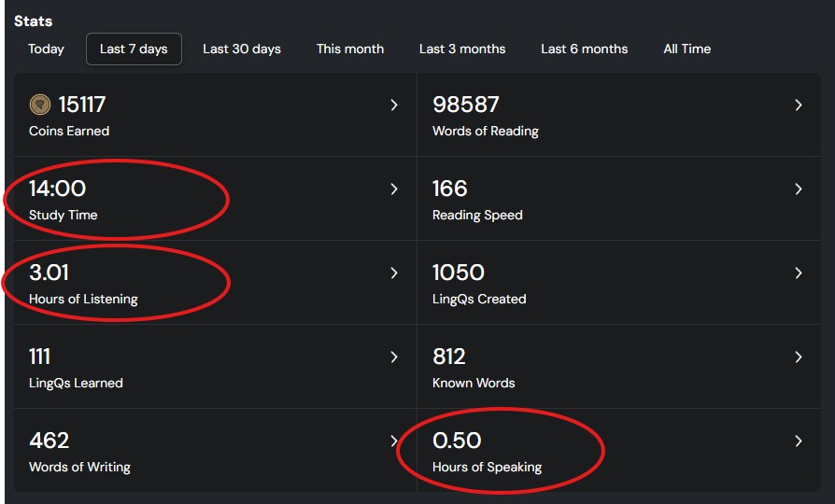Click the 14:00 Study Time value

coord(57,189)
